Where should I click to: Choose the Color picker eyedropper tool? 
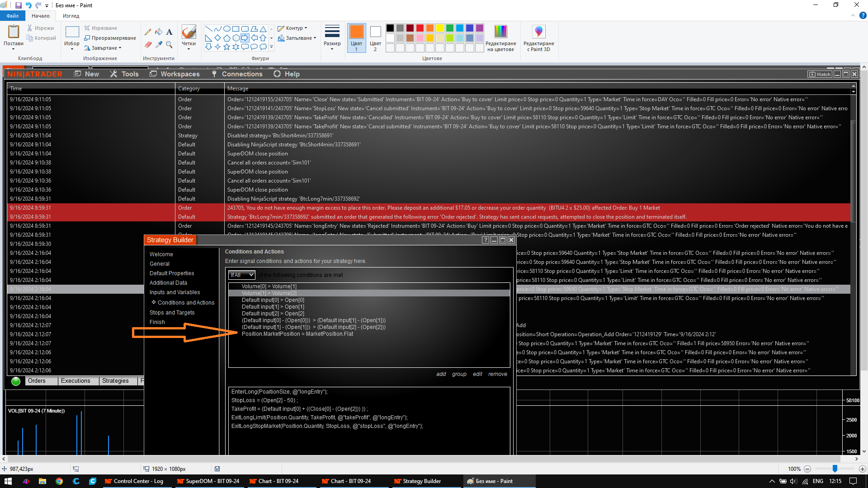[x=159, y=44]
